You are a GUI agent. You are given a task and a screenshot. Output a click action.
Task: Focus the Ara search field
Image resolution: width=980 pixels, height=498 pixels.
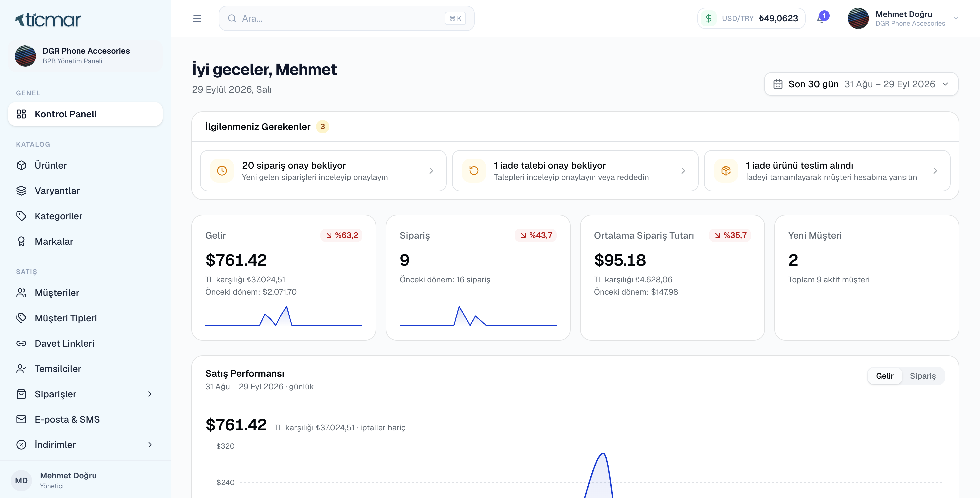click(346, 18)
